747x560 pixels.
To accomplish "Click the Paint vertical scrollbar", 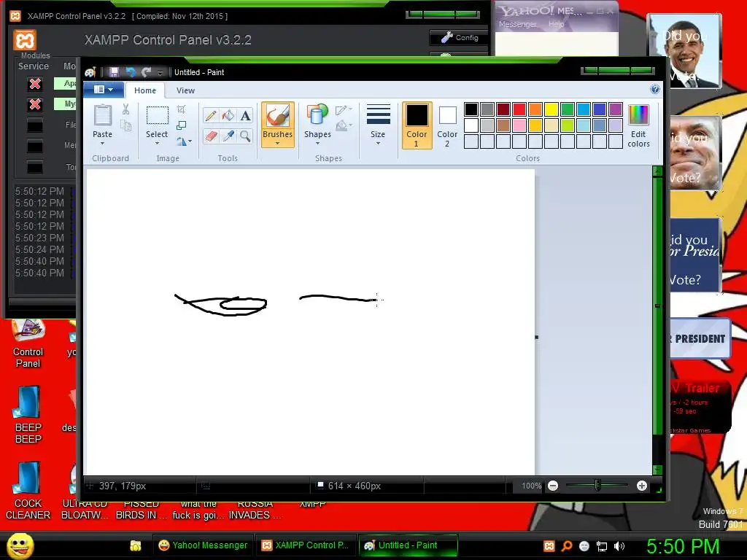I will (x=657, y=320).
